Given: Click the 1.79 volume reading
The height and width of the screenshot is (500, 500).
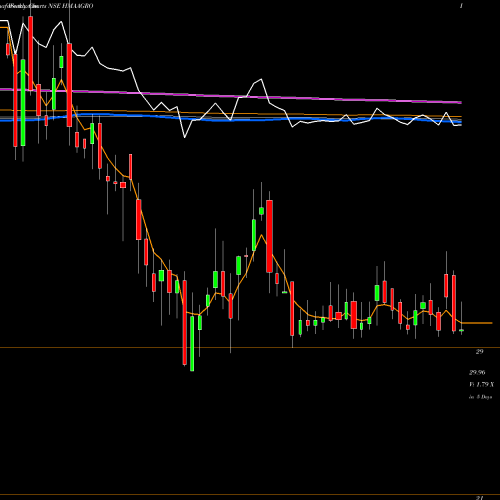Looking at the screenshot, I should [482, 384].
